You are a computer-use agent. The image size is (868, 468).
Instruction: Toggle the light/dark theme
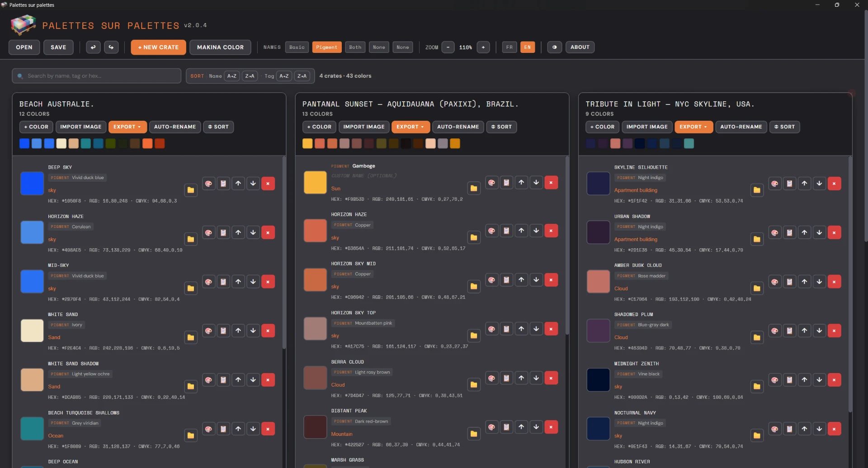(555, 47)
